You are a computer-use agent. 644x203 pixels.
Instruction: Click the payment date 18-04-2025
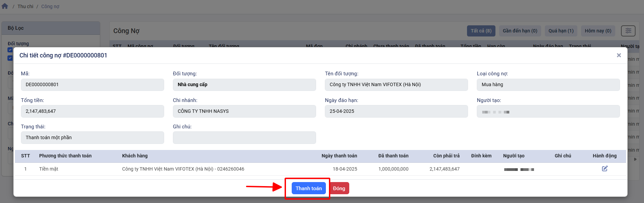[x=345, y=169]
